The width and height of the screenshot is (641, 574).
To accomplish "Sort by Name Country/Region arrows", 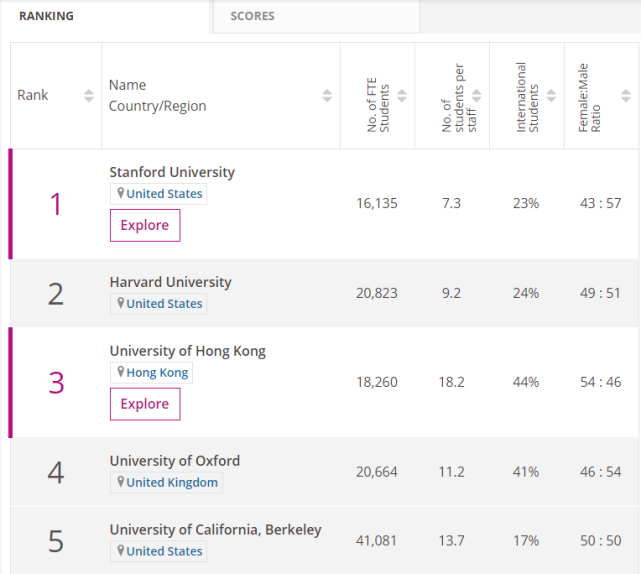I will point(327,96).
